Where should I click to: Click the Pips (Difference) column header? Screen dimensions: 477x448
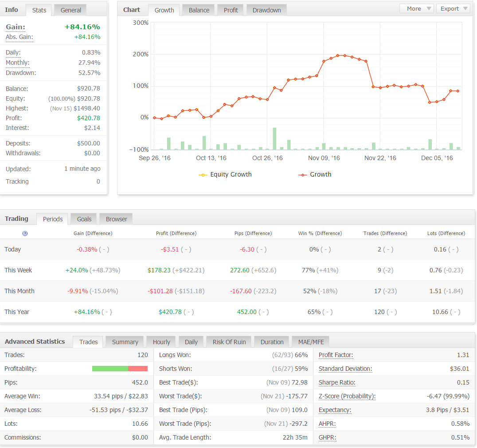click(x=253, y=233)
